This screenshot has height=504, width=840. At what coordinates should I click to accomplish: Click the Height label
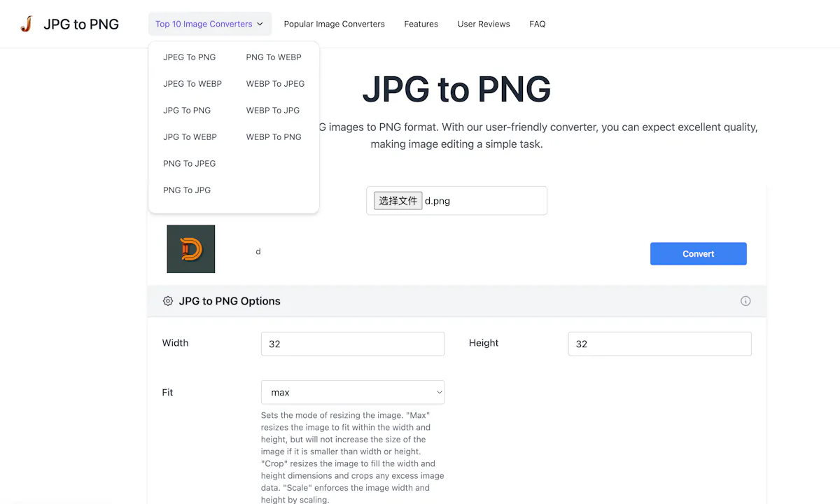click(484, 343)
